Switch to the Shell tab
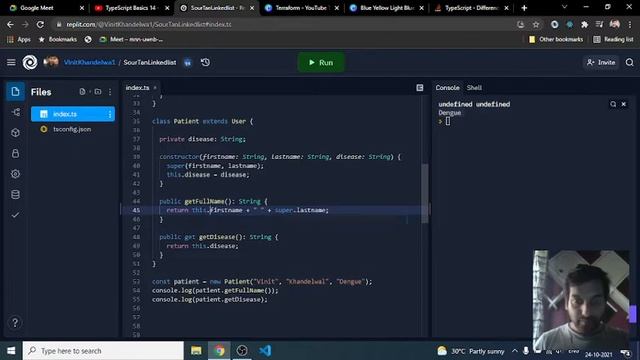Image resolution: width=640 pixels, height=360 pixels. pyautogui.click(x=474, y=88)
